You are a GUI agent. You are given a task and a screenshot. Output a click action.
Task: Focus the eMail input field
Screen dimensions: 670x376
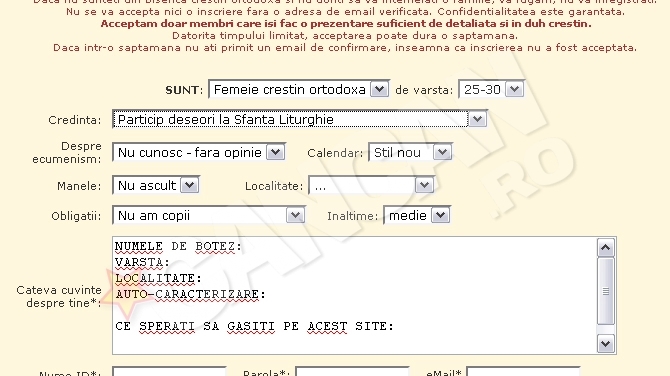click(523, 371)
